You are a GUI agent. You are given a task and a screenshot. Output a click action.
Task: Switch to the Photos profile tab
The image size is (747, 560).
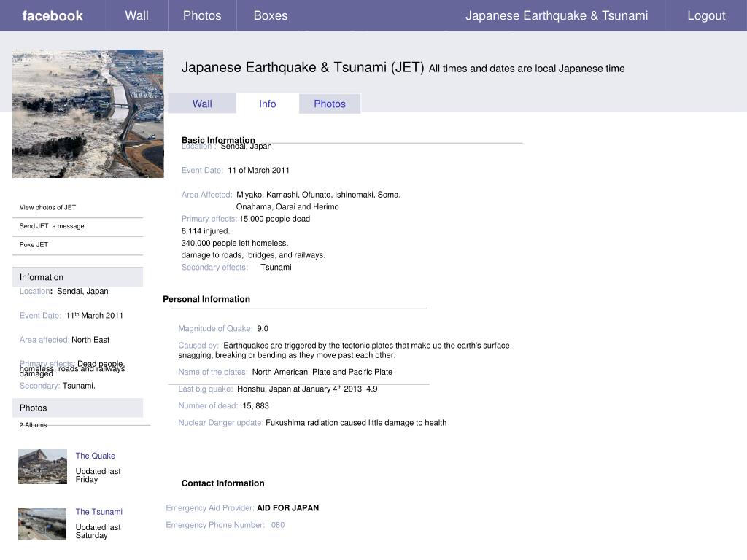[x=330, y=104]
